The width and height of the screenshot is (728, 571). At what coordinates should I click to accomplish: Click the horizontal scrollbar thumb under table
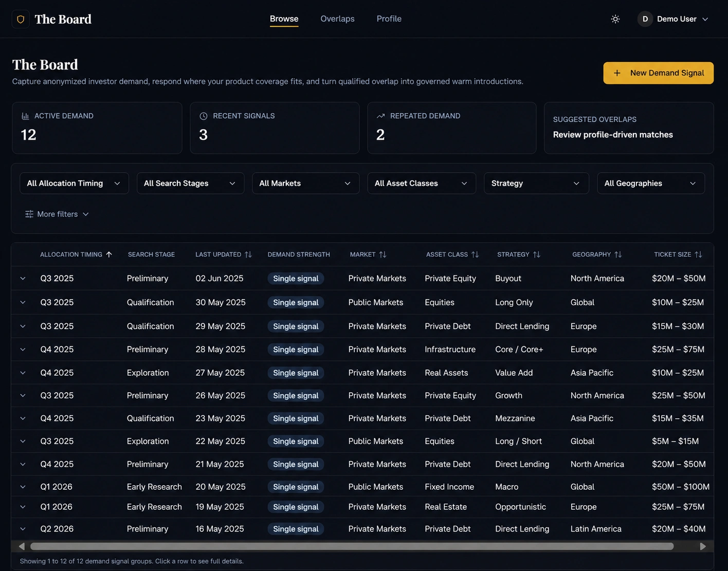352,546
